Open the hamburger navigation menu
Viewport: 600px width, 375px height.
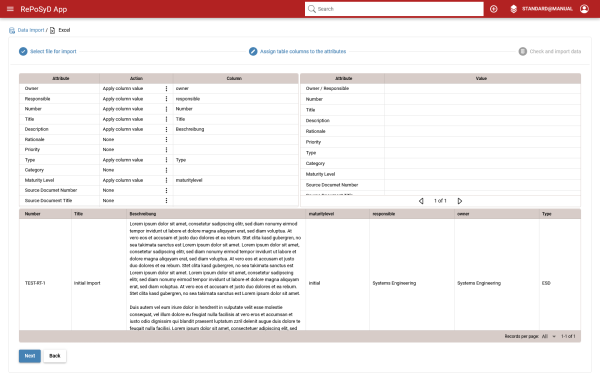[10, 9]
